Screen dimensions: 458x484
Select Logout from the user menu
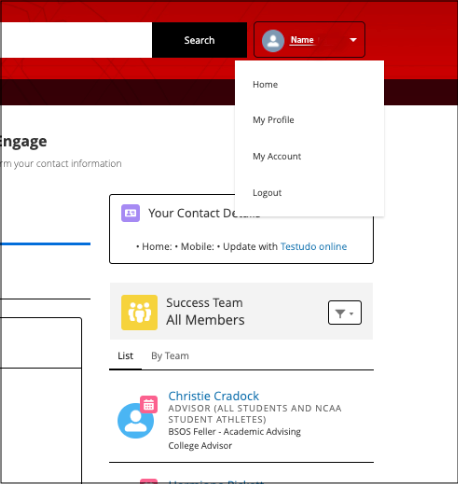[x=267, y=193]
